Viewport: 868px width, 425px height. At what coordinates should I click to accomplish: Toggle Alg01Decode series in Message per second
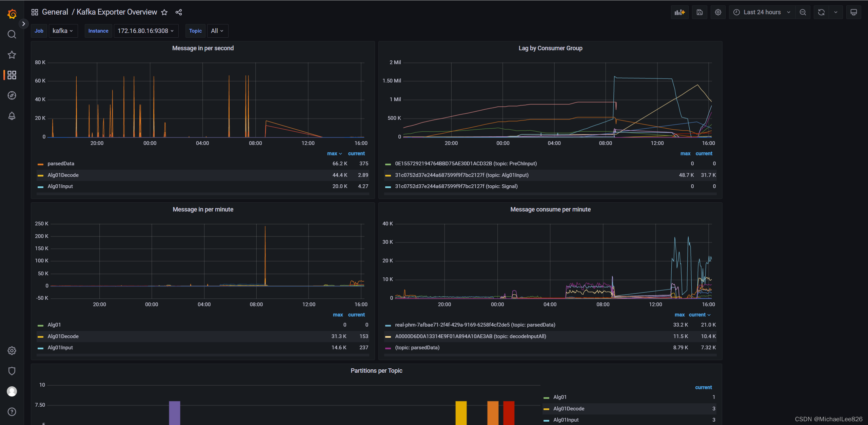[x=63, y=175]
